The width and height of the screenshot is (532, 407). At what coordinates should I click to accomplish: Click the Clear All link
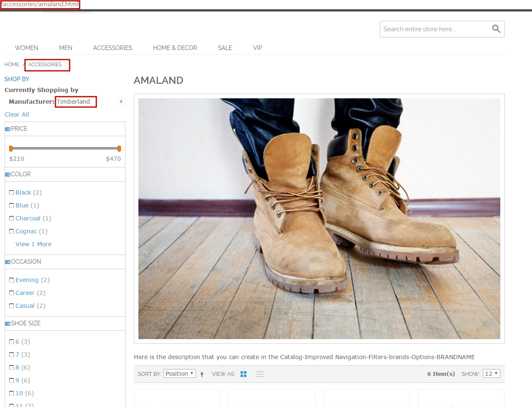(17, 115)
